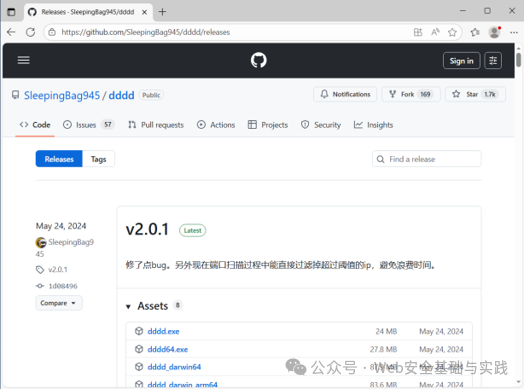525x389 pixels.
Task: Switch to the Code tab
Action: (x=35, y=125)
